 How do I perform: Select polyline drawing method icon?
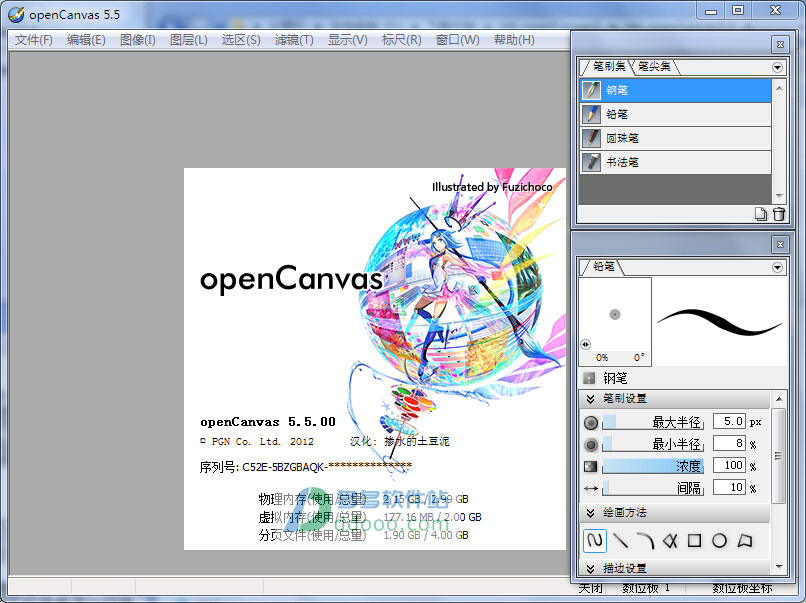coord(670,541)
